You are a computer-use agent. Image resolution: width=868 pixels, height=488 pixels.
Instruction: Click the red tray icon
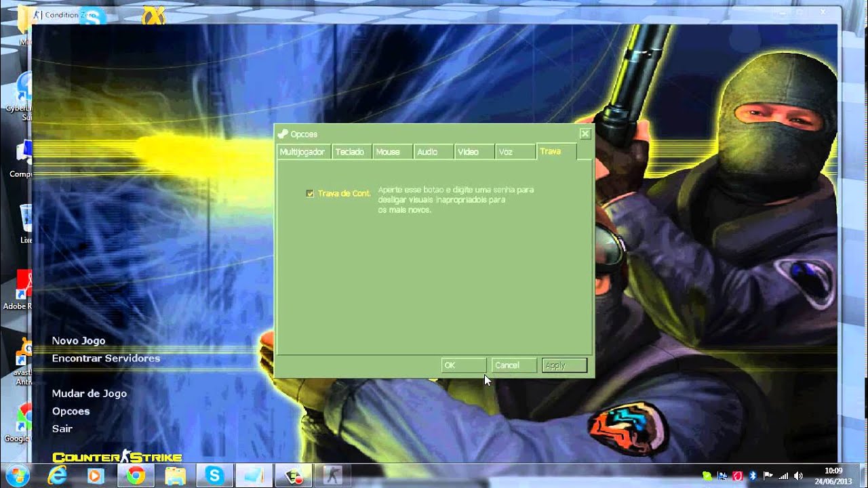pyautogui.click(x=737, y=476)
